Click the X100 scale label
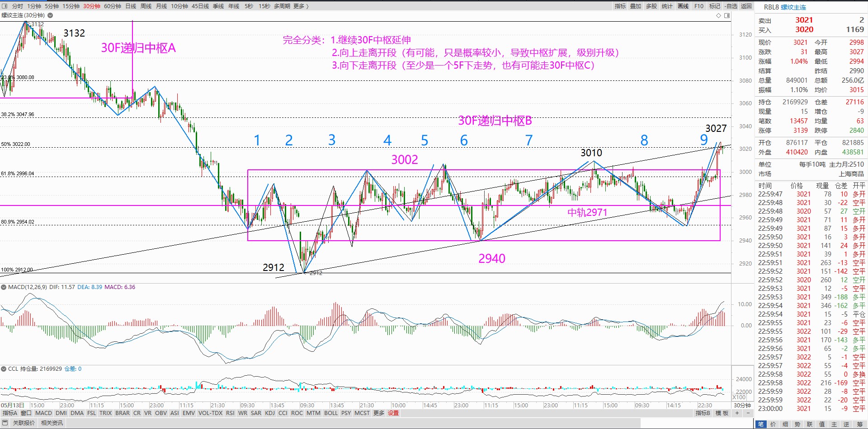The image size is (868, 429). point(740,397)
